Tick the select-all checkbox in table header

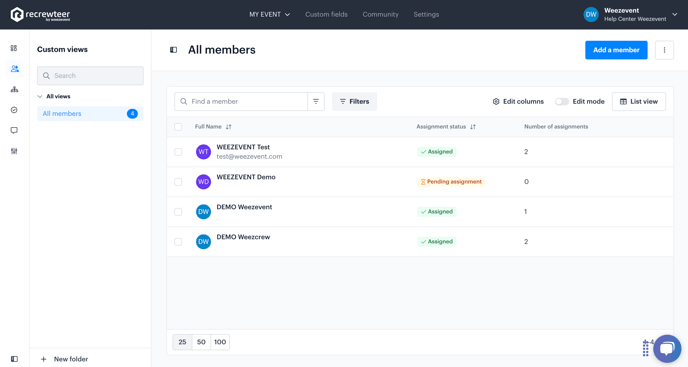coord(178,127)
